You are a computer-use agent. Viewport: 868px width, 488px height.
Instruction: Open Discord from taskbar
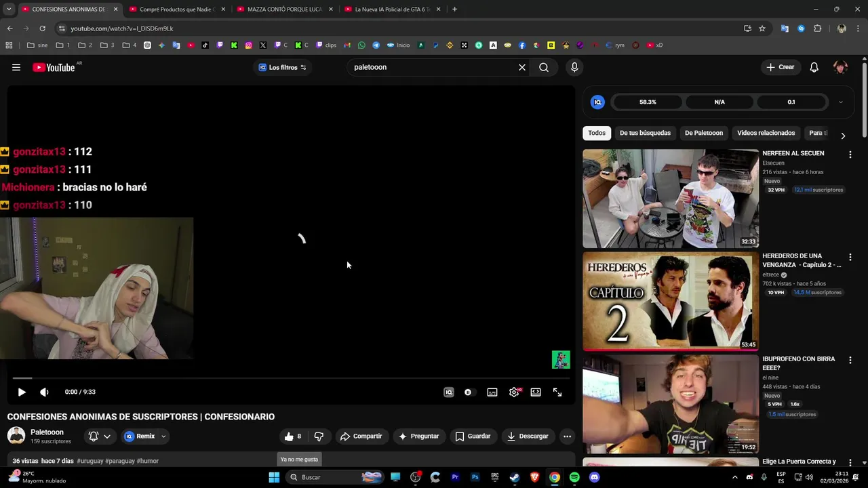(x=595, y=477)
